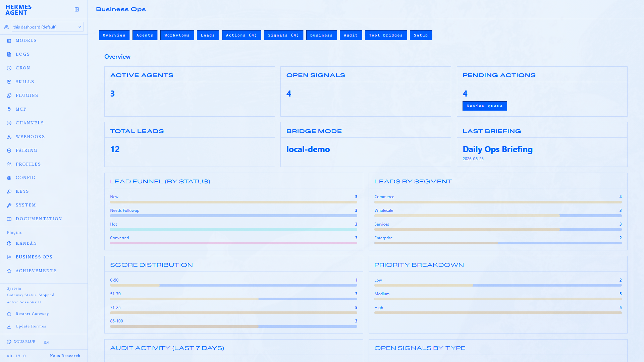Click the Channels broadcast icon
This screenshot has width=644, height=362.
(9, 123)
